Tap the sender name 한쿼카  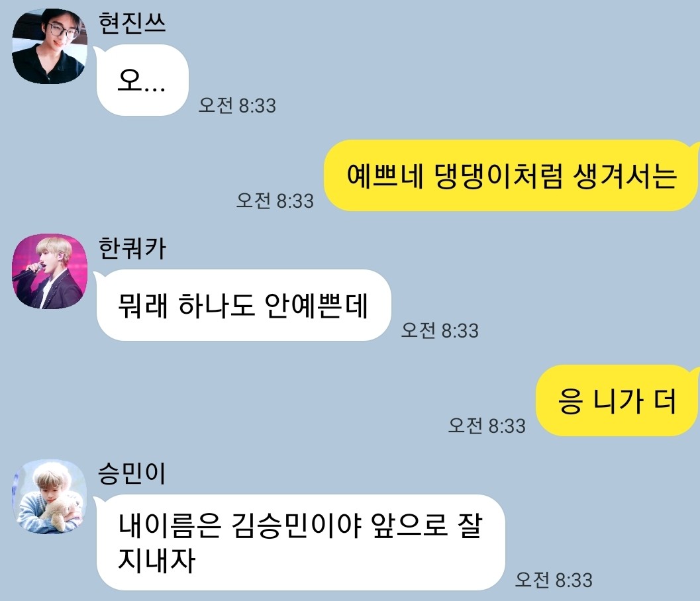point(132,248)
